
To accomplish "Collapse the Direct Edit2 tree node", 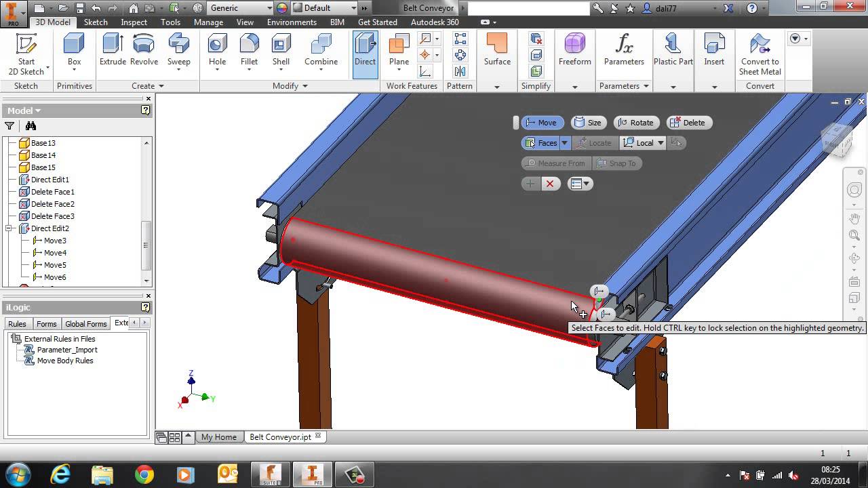I will pyautogui.click(x=9, y=228).
